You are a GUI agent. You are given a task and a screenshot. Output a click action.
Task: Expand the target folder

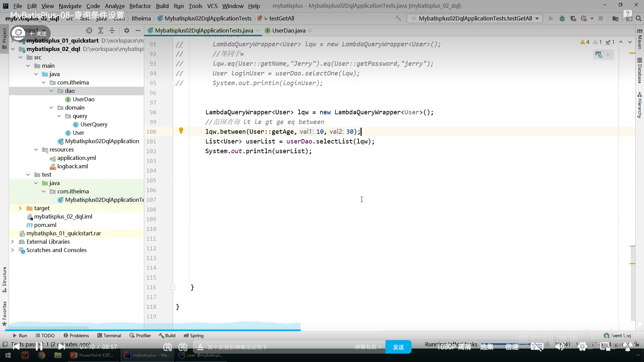pyautogui.click(x=20, y=208)
